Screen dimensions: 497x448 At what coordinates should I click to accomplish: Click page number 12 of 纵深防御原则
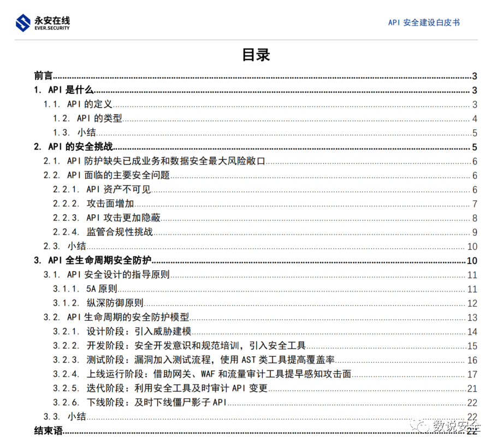click(x=472, y=303)
